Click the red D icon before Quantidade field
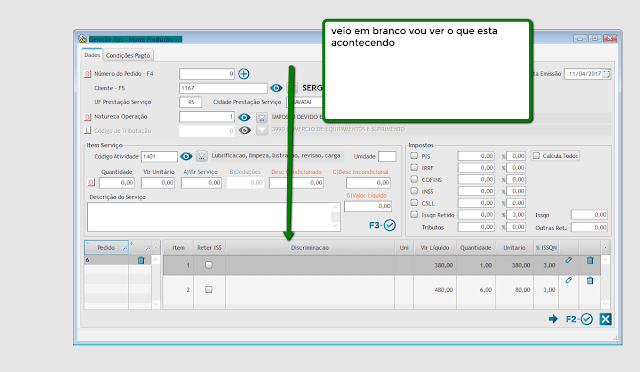The height and width of the screenshot is (372, 640). coord(91,183)
